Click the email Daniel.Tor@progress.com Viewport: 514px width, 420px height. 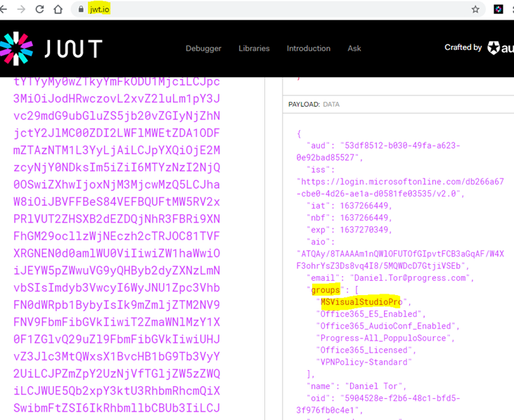click(x=410, y=278)
